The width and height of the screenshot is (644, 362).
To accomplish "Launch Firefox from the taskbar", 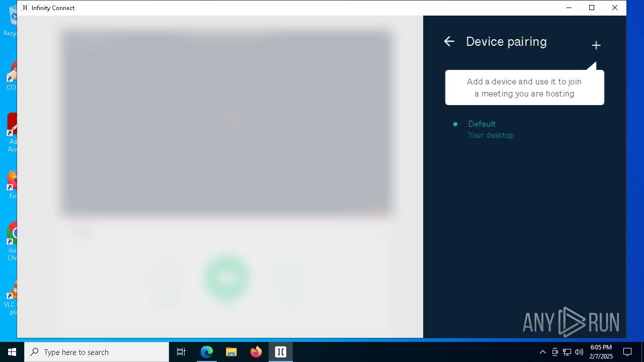I will pos(256,352).
